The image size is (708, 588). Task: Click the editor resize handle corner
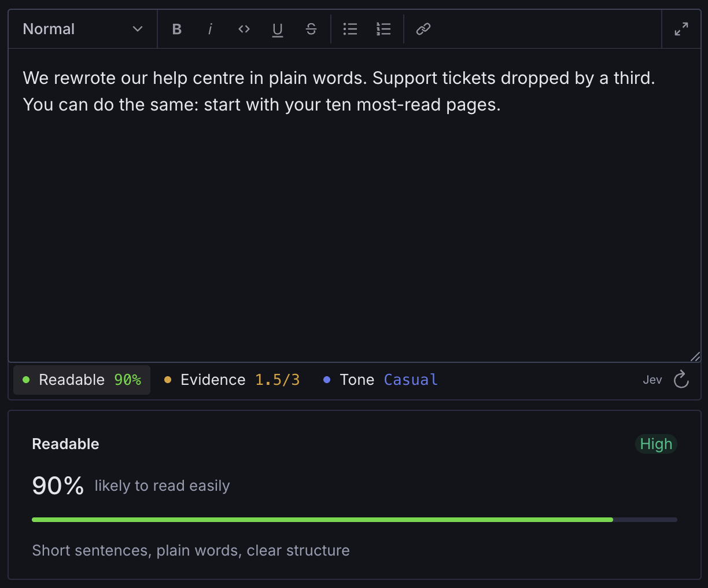(695, 357)
